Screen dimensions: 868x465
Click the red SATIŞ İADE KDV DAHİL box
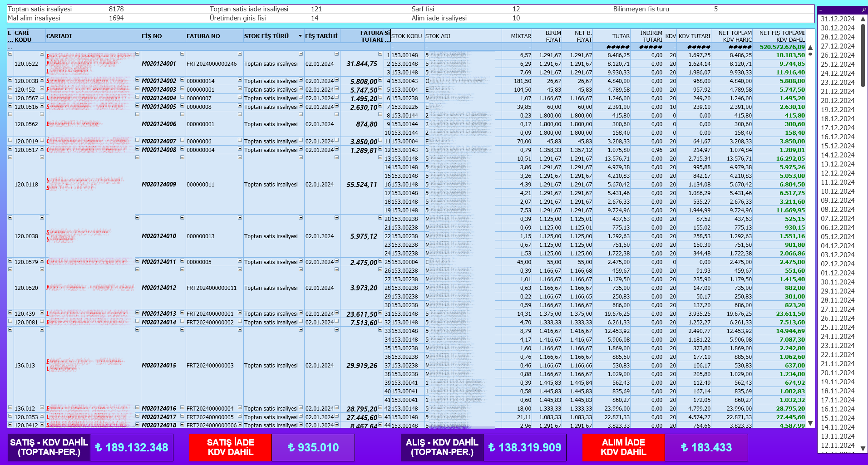(x=230, y=447)
